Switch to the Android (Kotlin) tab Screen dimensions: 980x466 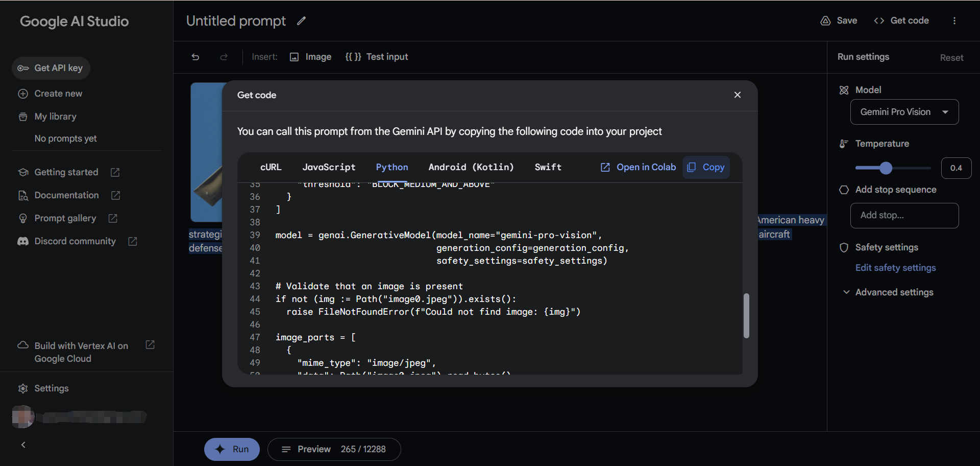[471, 167]
